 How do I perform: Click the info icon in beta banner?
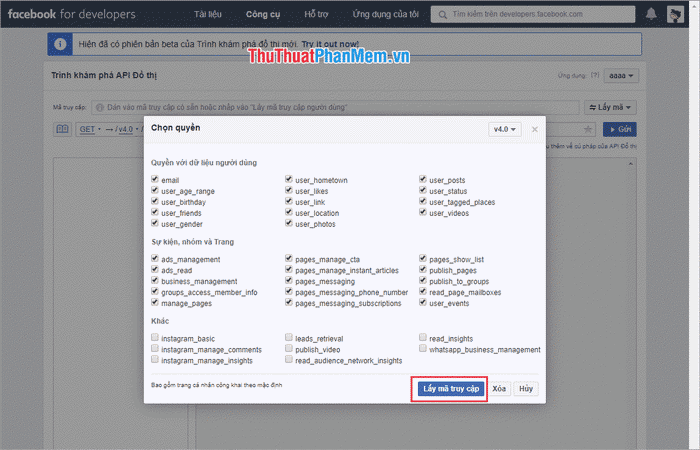pos(60,44)
